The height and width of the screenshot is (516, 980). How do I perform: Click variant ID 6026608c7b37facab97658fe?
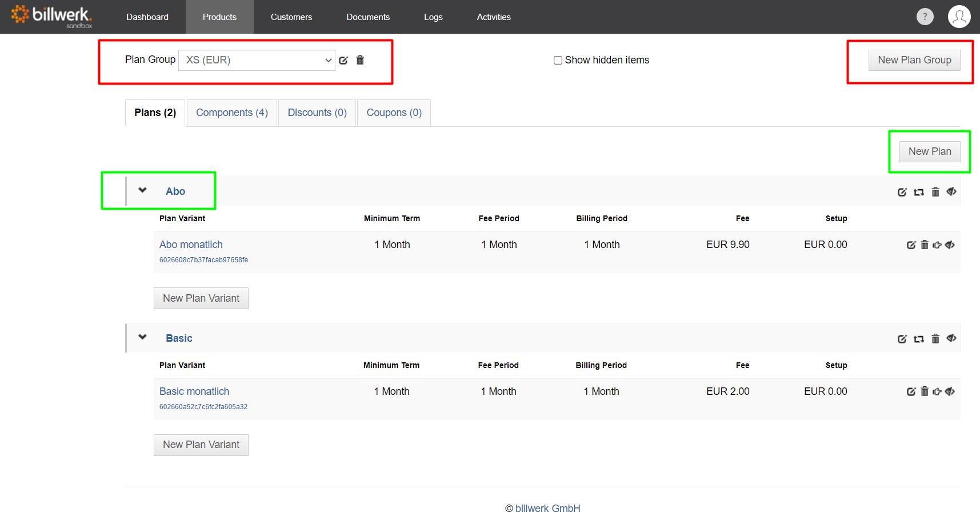click(x=203, y=260)
